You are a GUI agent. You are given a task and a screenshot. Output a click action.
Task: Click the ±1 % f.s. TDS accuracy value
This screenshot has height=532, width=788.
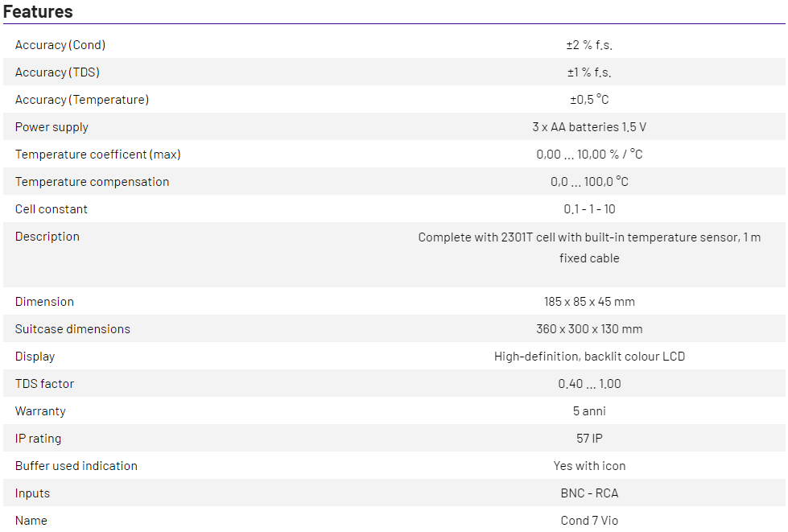coord(589,72)
